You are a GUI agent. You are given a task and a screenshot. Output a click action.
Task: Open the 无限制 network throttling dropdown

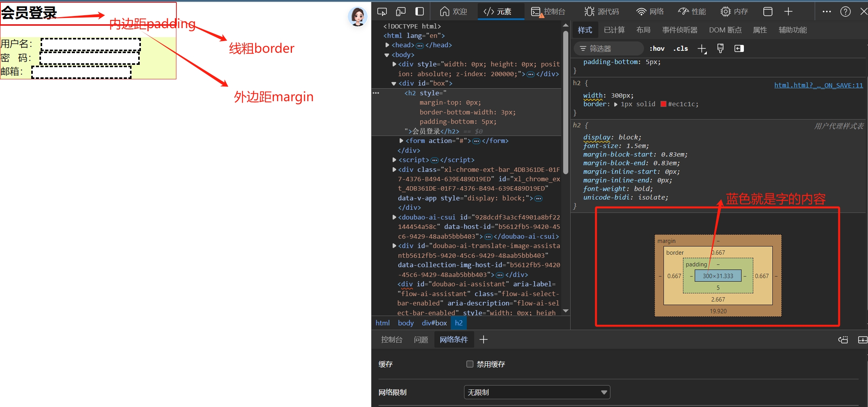pyautogui.click(x=537, y=392)
